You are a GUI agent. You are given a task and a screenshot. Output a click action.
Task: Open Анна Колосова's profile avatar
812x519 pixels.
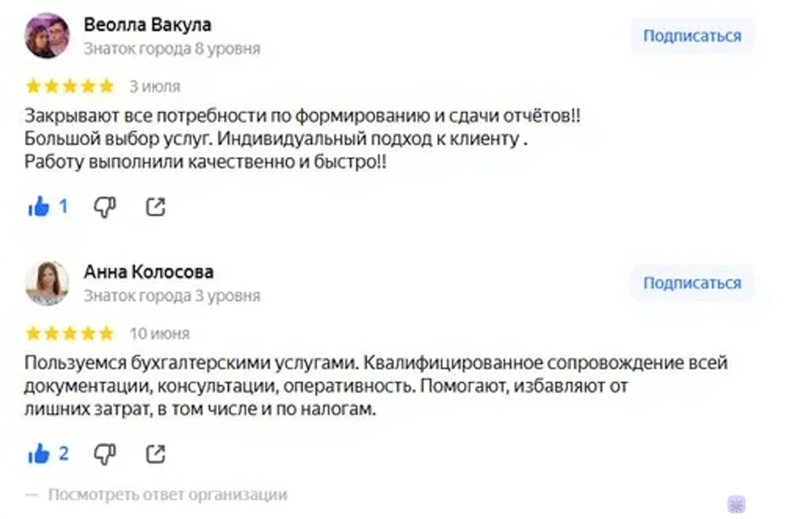(x=47, y=283)
